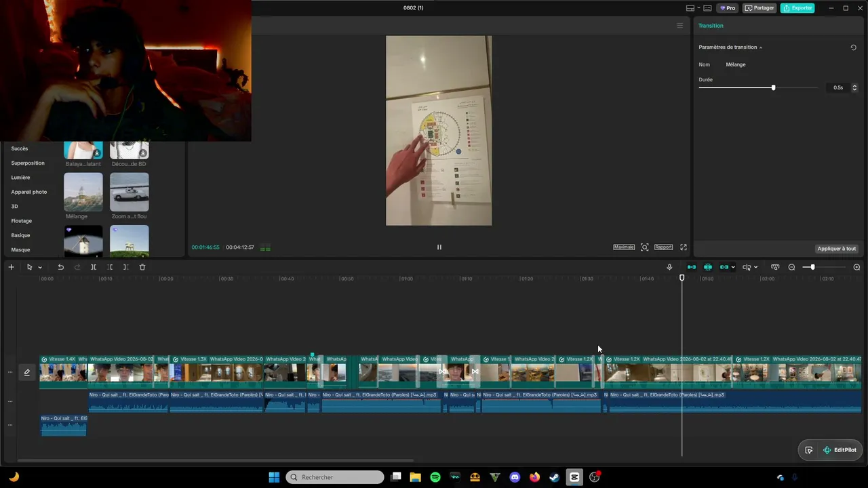This screenshot has width=868, height=488.
Task: Select the Floutage transition category
Action: 22,221
